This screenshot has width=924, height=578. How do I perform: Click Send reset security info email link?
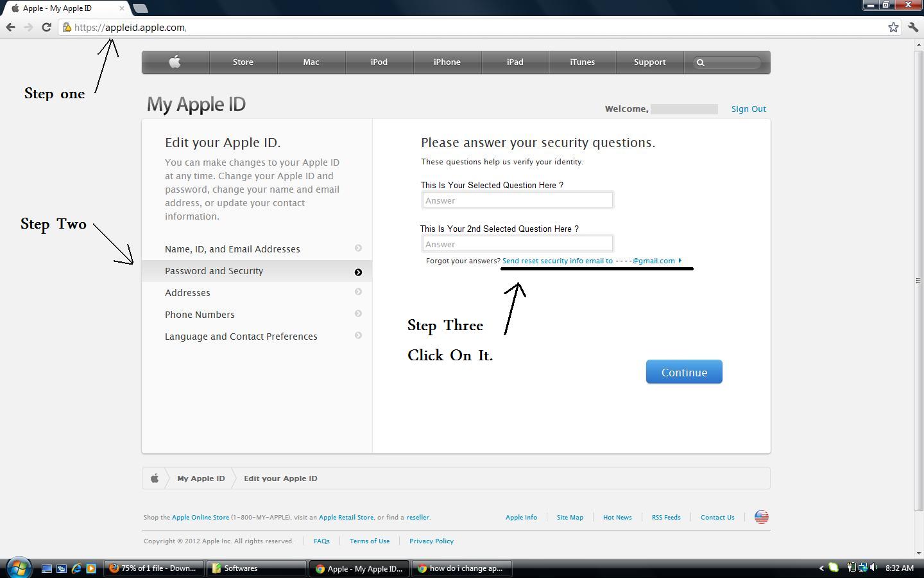click(x=592, y=261)
